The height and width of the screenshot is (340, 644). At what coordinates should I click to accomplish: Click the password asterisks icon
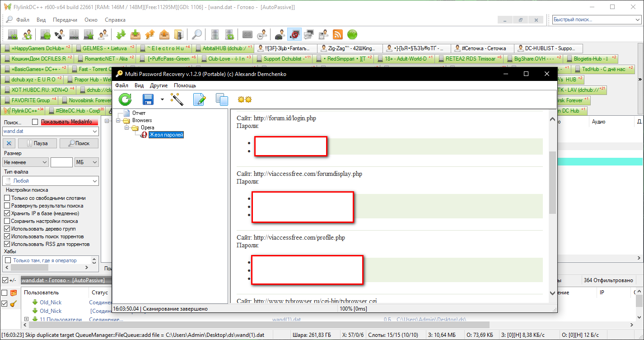tap(244, 99)
